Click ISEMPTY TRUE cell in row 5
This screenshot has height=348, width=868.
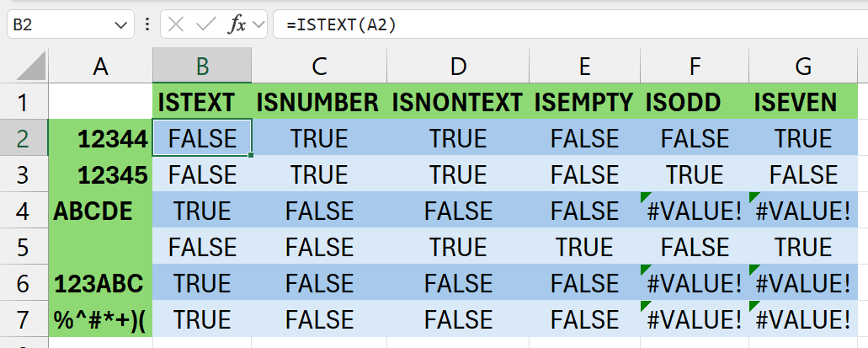[584, 247]
